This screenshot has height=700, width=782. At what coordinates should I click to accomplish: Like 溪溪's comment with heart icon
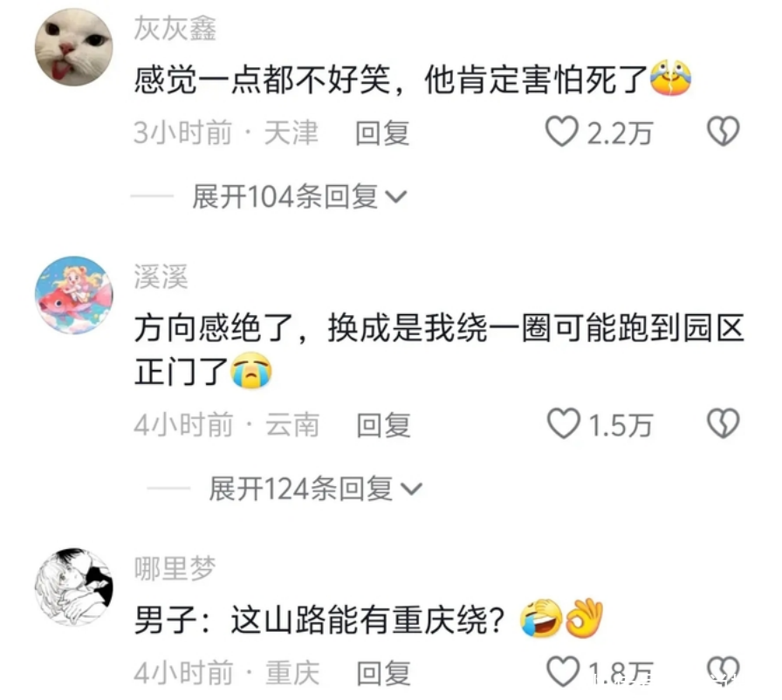click(564, 424)
